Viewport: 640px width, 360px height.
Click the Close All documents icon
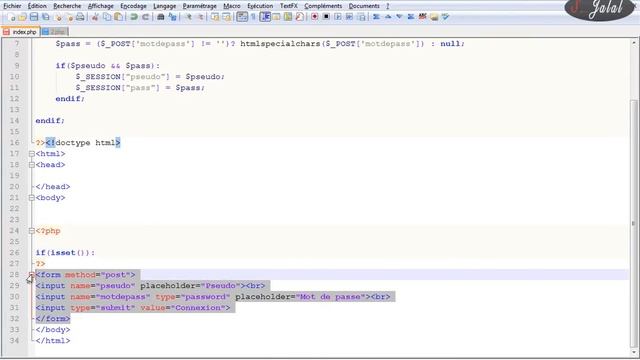pyautogui.click(x=69, y=17)
